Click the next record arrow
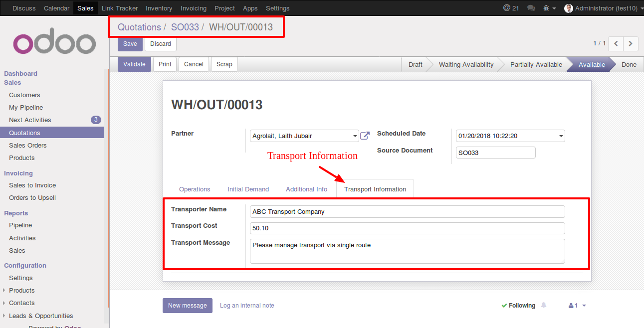The width and height of the screenshot is (644, 328). click(631, 43)
